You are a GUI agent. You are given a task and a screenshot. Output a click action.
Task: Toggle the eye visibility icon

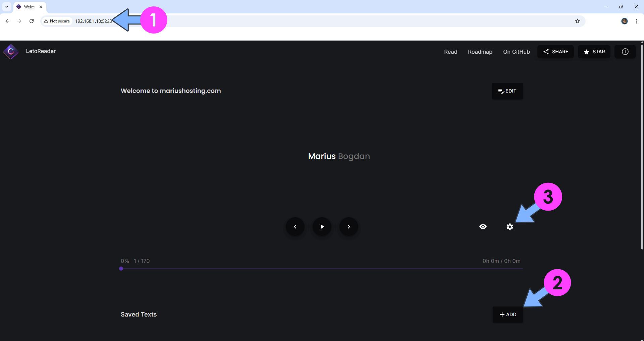(483, 227)
